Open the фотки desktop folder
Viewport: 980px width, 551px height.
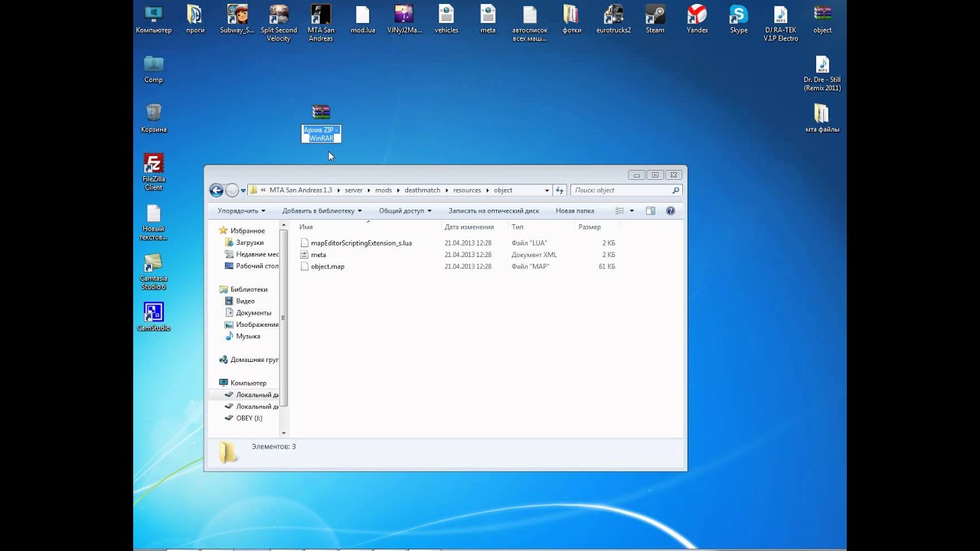pos(571,20)
